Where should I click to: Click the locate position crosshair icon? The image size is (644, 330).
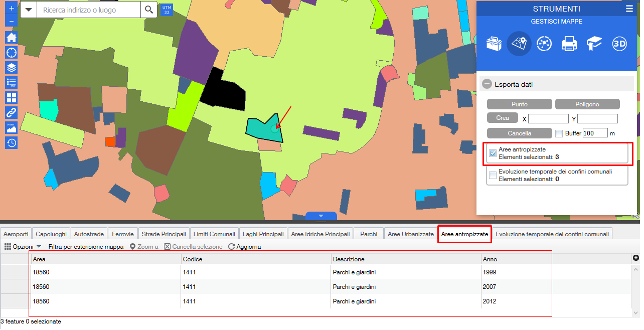point(11,53)
